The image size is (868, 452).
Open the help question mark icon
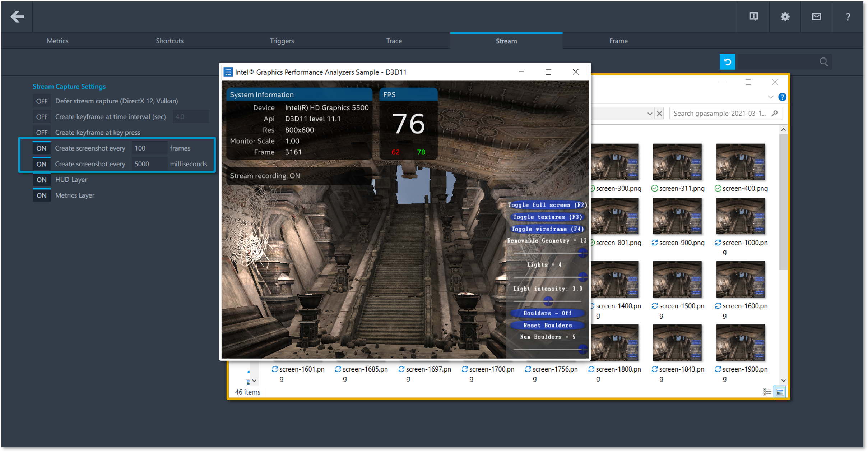[848, 17]
